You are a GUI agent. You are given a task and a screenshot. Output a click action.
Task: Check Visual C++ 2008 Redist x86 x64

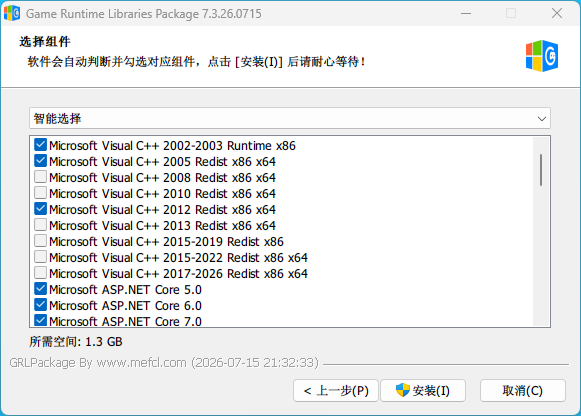coord(40,177)
